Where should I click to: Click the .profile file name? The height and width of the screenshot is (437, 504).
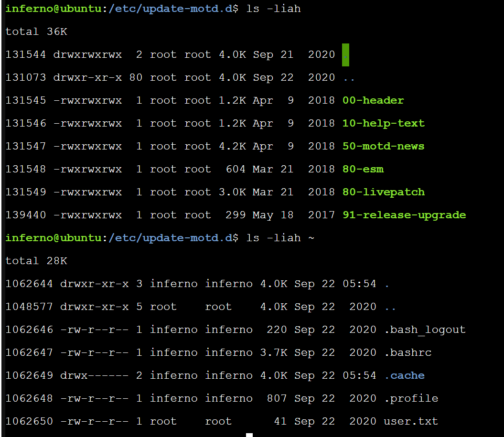[411, 398]
